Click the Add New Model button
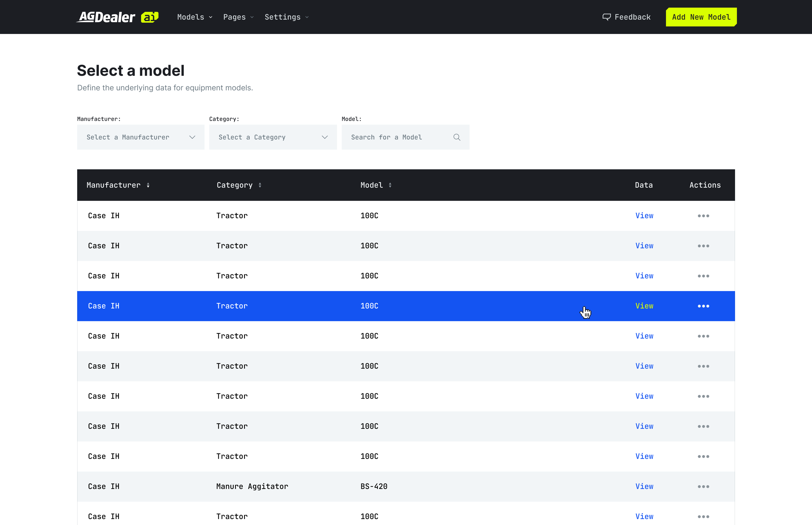The image size is (812, 525). point(701,17)
